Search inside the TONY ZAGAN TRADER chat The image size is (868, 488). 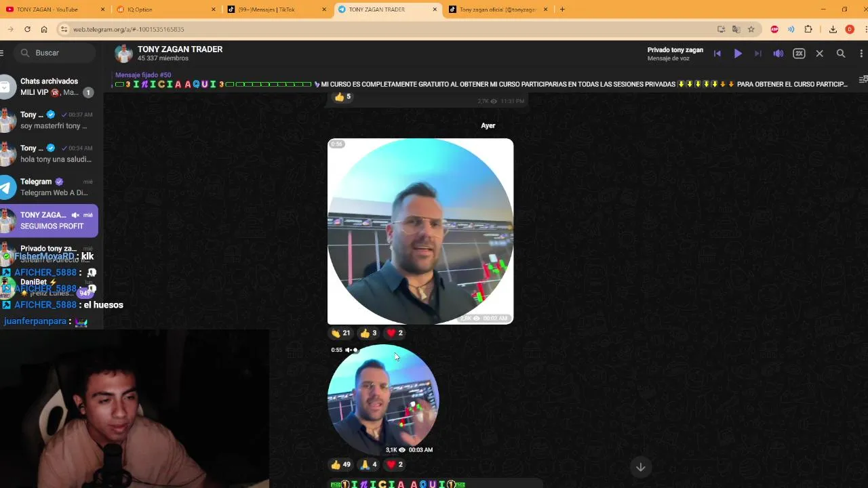click(841, 54)
